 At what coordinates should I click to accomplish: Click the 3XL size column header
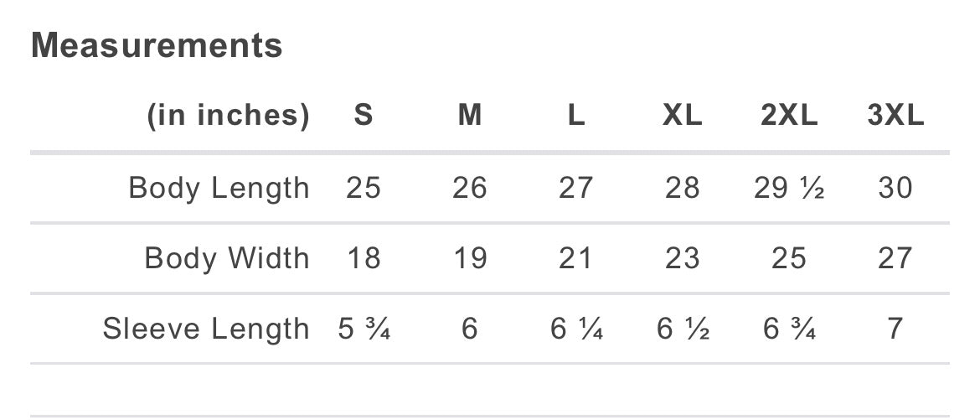pos(895,116)
